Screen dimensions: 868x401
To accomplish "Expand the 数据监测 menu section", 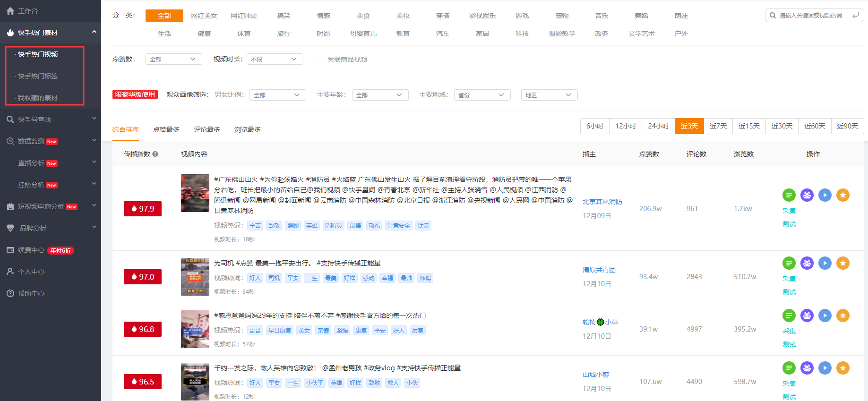I will coord(94,140).
